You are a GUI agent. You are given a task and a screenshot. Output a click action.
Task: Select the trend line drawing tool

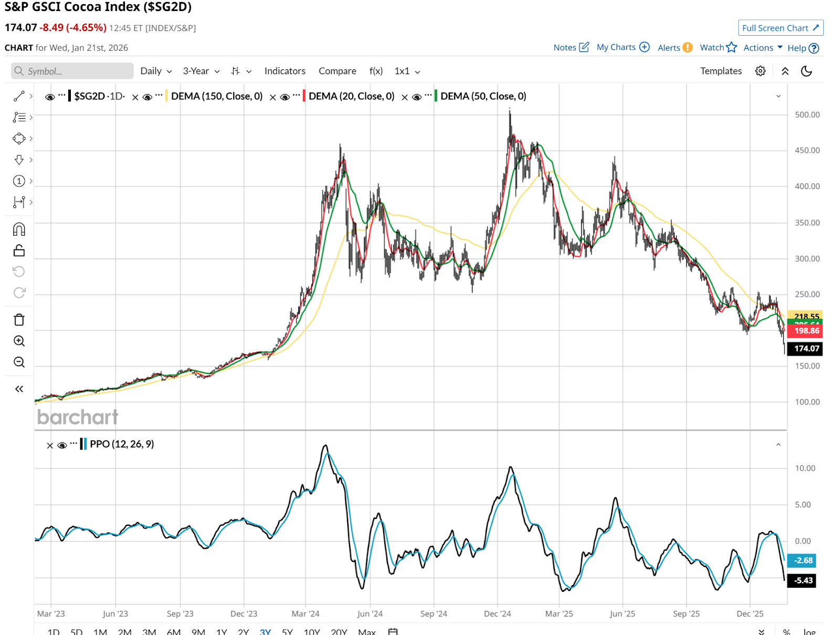[x=19, y=96]
